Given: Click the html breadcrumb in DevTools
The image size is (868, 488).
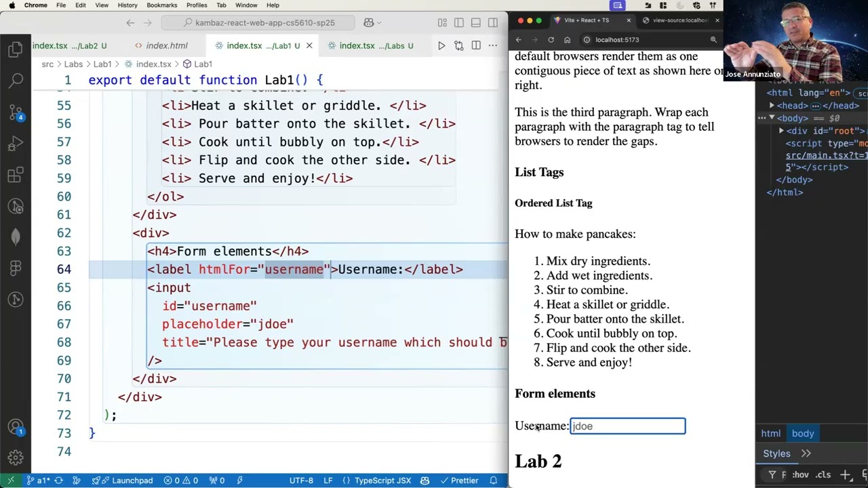Looking at the screenshot, I should point(770,434).
